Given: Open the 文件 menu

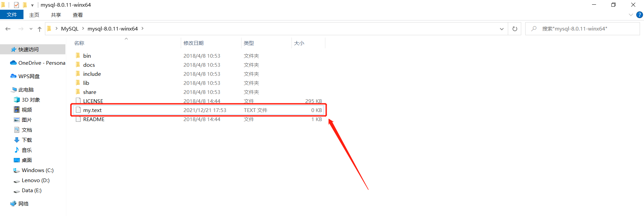Looking at the screenshot, I should [12, 15].
